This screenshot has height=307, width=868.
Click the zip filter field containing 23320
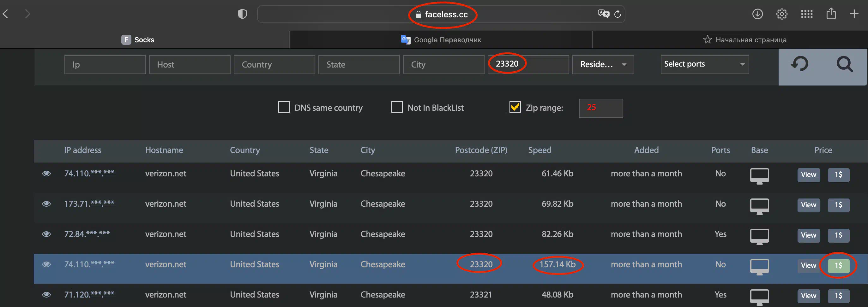(x=528, y=64)
